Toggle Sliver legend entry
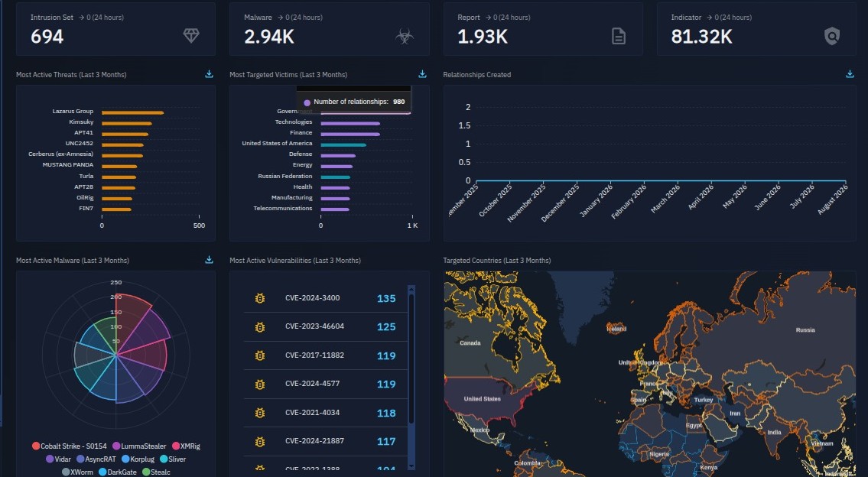The height and width of the screenshot is (477, 868). 173,459
